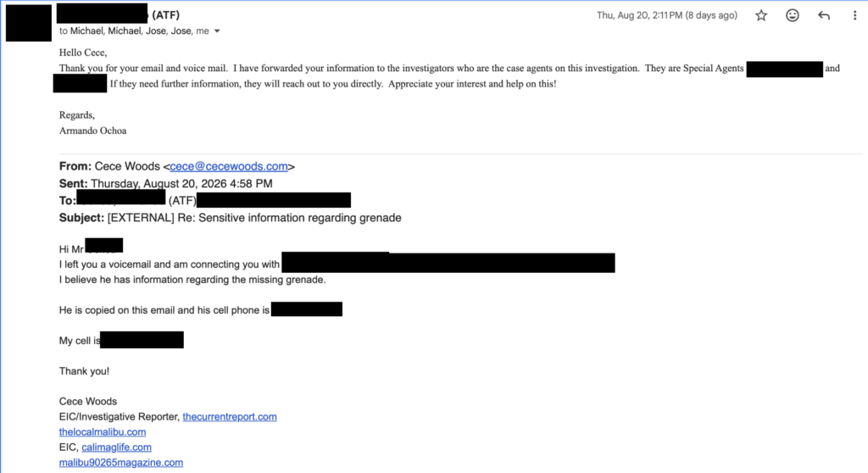Follow the calimaglife.com link
Image resolution: width=868 pixels, height=473 pixels.
116,447
